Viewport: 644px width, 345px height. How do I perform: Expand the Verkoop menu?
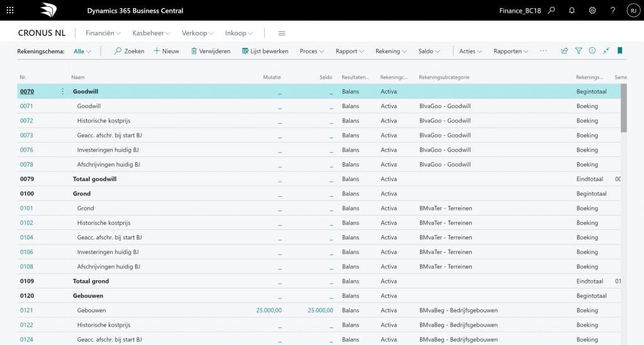point(197,33)
